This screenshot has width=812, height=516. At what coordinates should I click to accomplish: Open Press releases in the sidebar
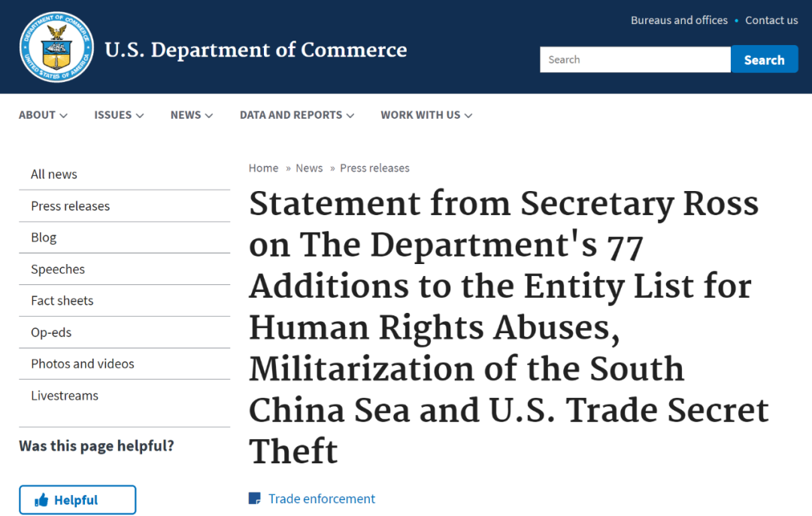[x=70, y=206]
